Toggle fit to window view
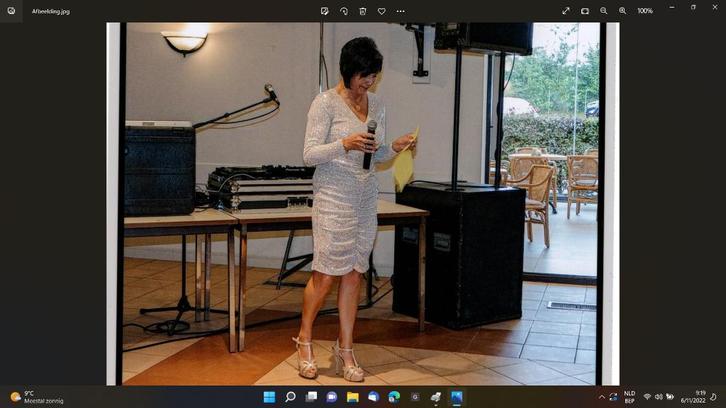The width and height of the screenshot is (726, 408). (585, 11)
